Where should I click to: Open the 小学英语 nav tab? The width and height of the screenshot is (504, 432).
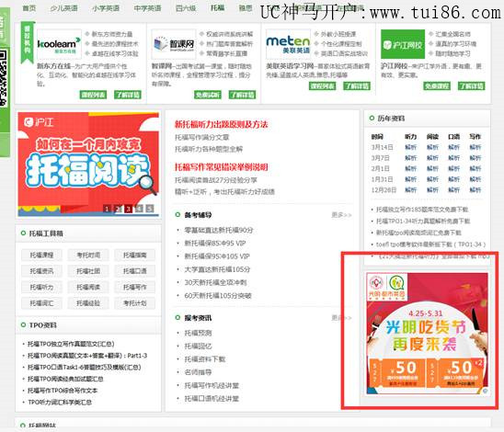106,8
